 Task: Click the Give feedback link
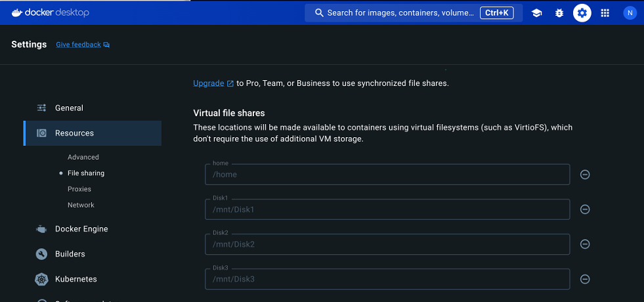click(x=78, y=45)
